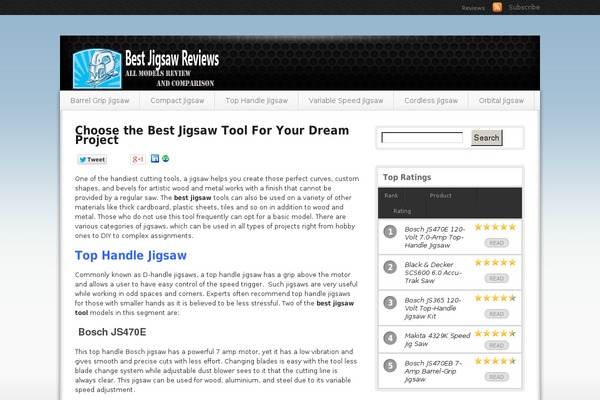Click rank 3 circle badge
The height and width of the screenshot is (400, 600).
(390, 302)
